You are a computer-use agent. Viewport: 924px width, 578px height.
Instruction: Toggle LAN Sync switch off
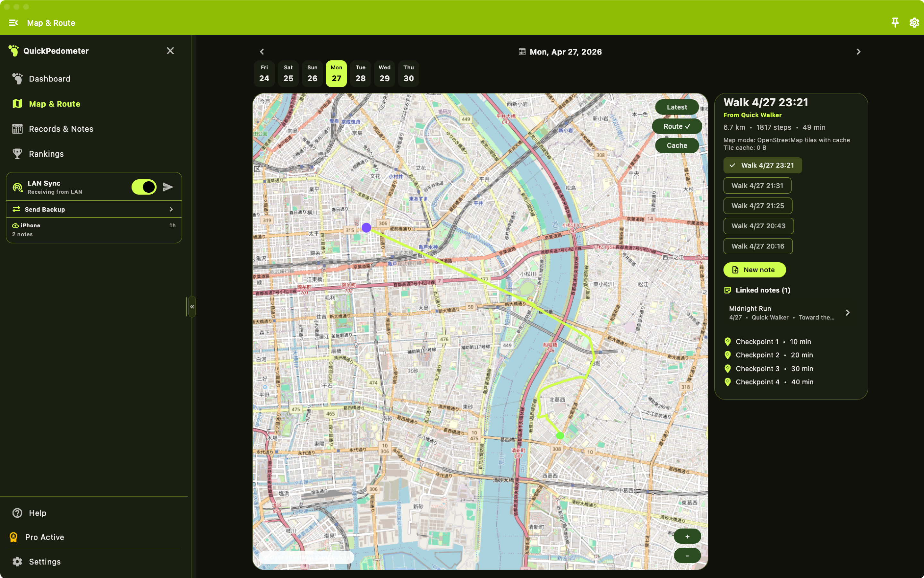[x=144, y=187]
